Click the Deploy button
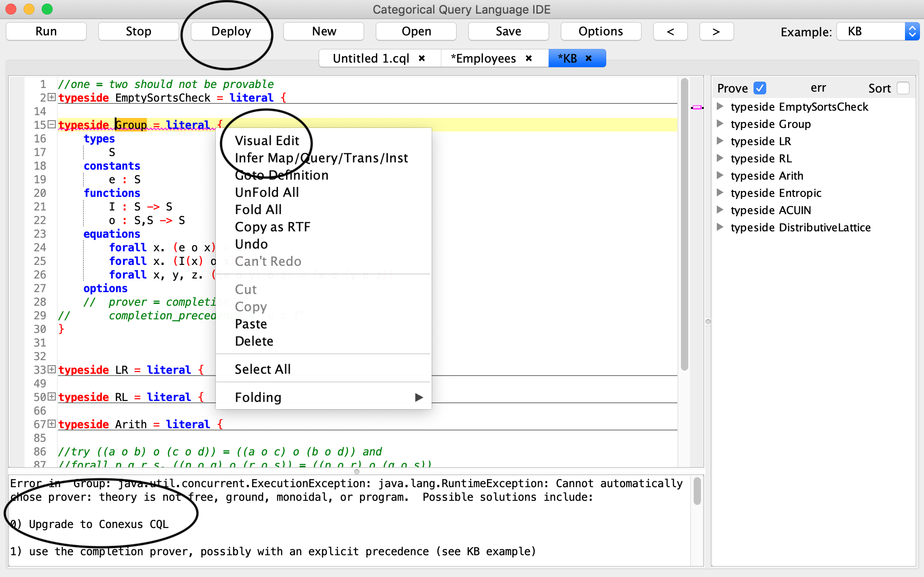The image size is (924, 577). click(231, 31)
